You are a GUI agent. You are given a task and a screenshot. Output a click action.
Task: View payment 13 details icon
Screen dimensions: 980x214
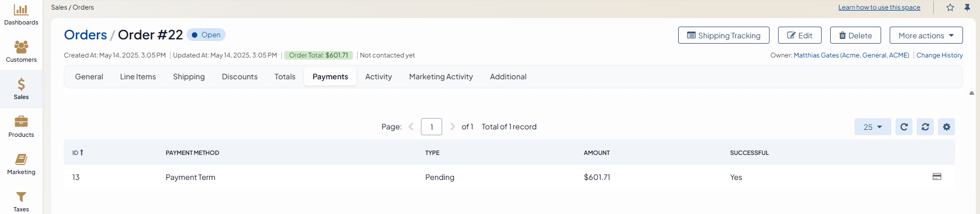[x=937, y=177]
